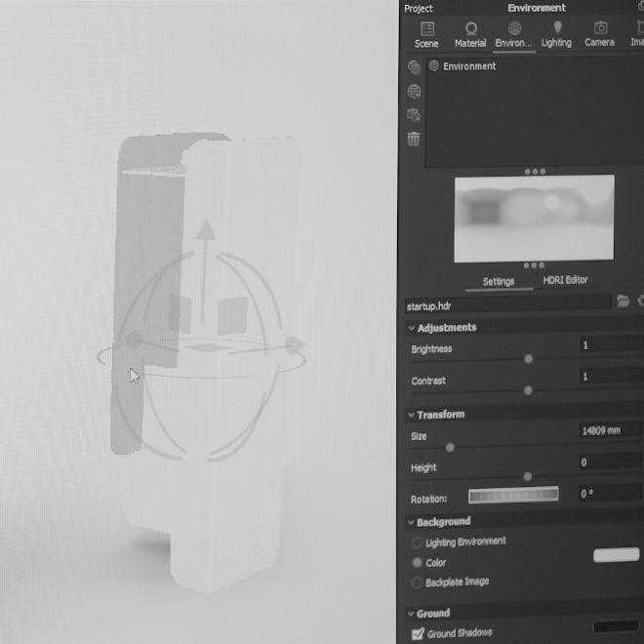Viewport: 644px width, 644px height.
Task: Click the second globe add icon
Action: [414, 91]
